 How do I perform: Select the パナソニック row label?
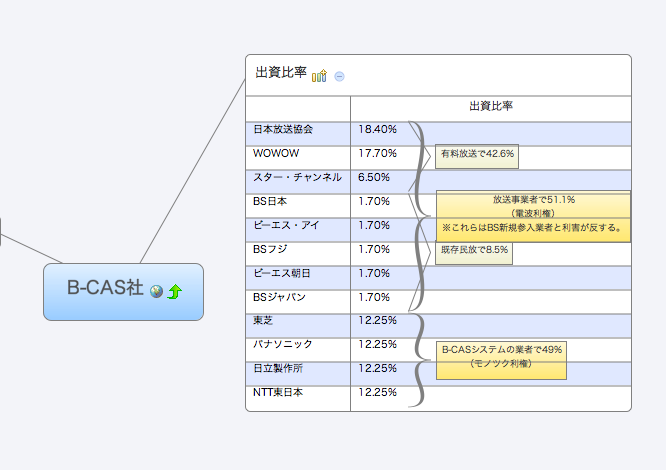[283, 344]
